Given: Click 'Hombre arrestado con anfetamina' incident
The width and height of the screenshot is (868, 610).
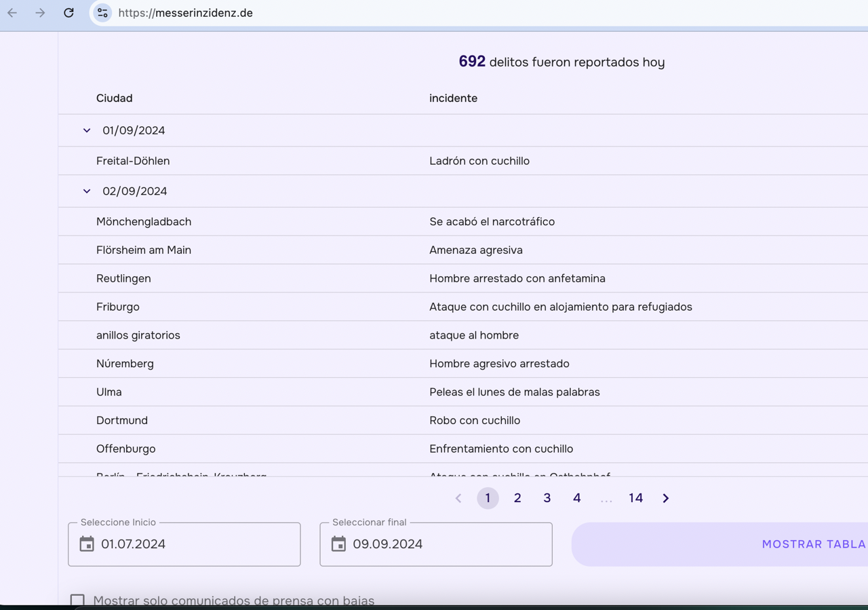Looking at the screenshot, I should point(517,279).
